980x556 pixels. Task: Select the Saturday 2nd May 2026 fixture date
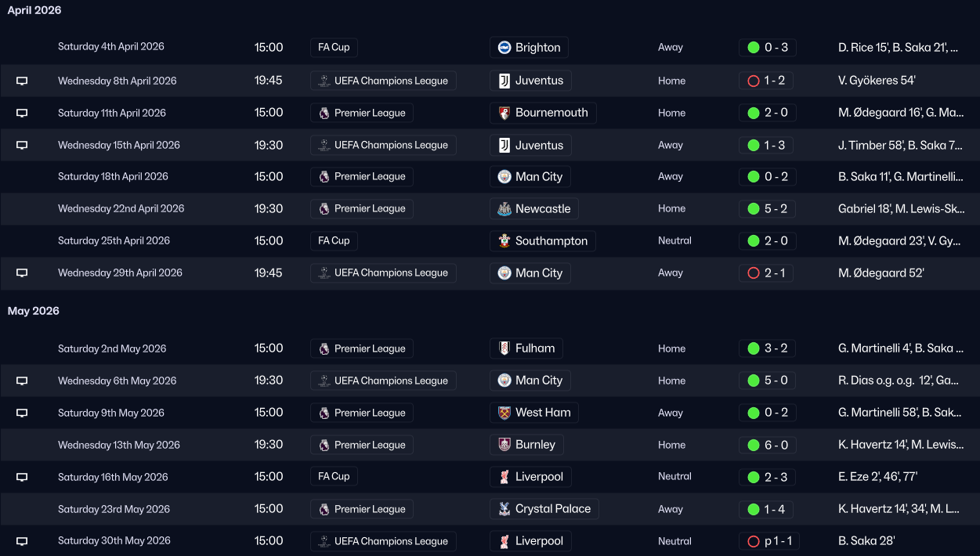tap(112, 348)
